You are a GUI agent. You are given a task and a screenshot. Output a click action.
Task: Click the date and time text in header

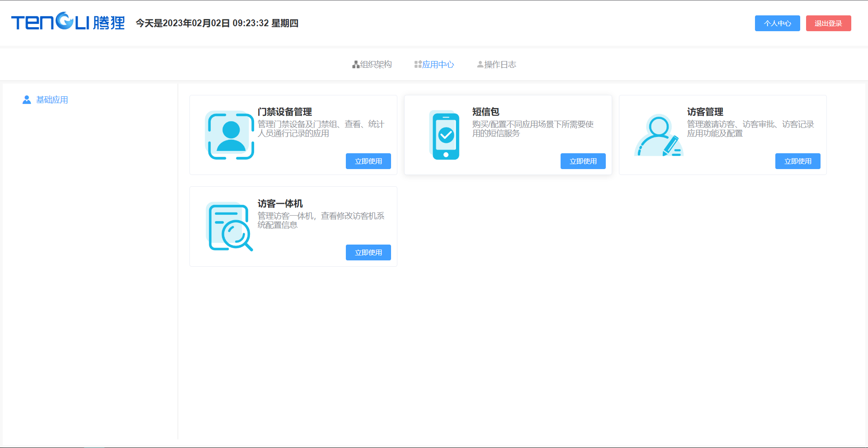pyautogui.click(x=217, y=23)
